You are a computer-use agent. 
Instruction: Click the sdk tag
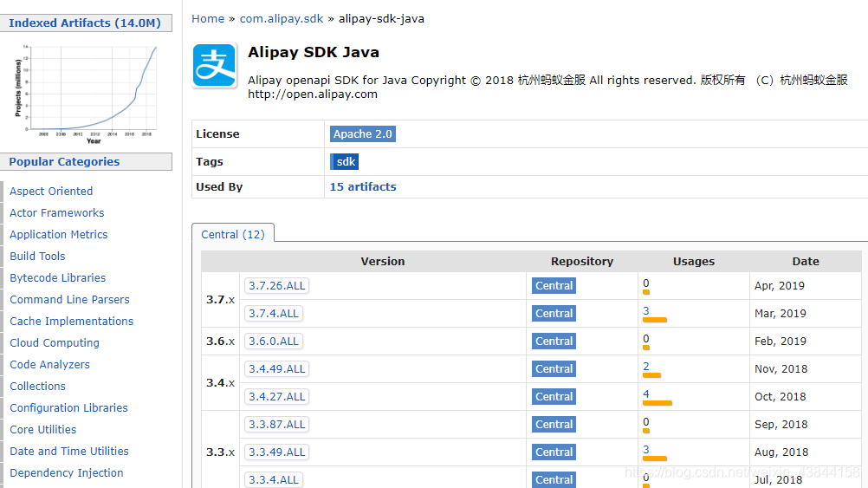tap(344, 162)
